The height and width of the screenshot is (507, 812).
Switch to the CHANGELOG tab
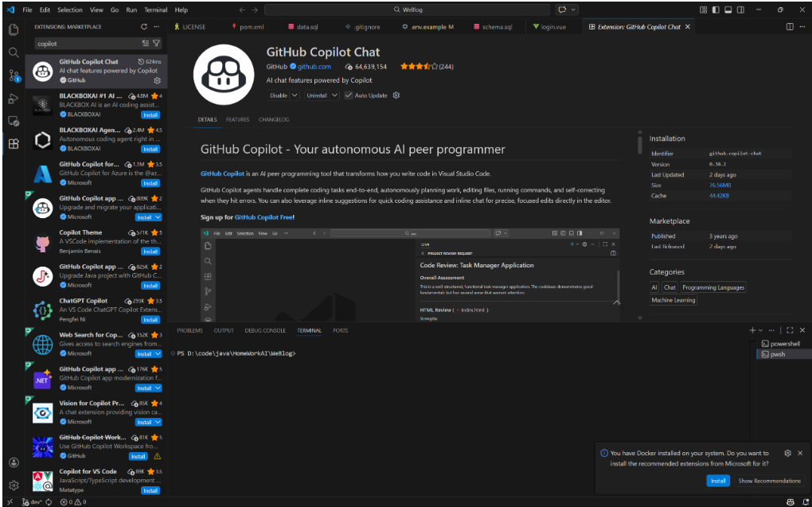click(x=274, y=119)
